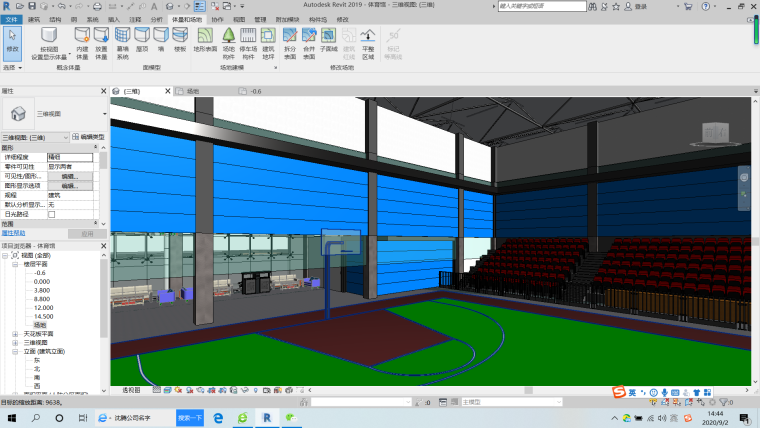Open the 文件 (File) menu
This screenshot has height=428, width=760.
[11, 19]
